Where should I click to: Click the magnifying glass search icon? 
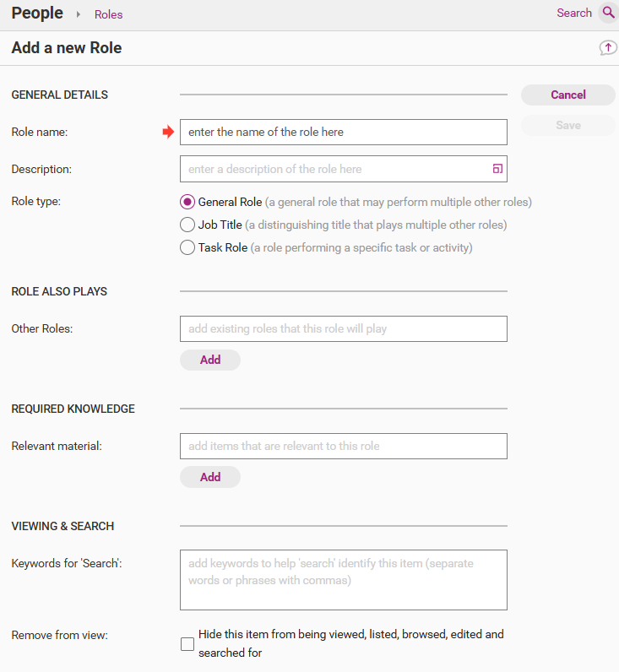click(x=608, y=14)
